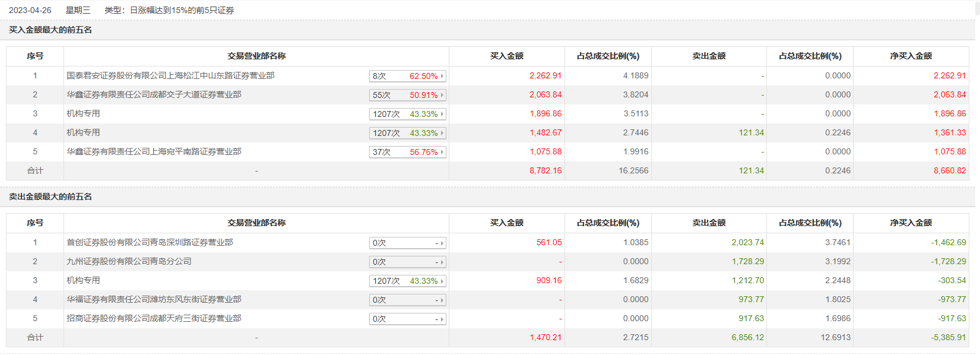Click the 卖出金额最大的前五名 section heading
Viewport: 980px width, 355px height.
(x=50, y=197)
